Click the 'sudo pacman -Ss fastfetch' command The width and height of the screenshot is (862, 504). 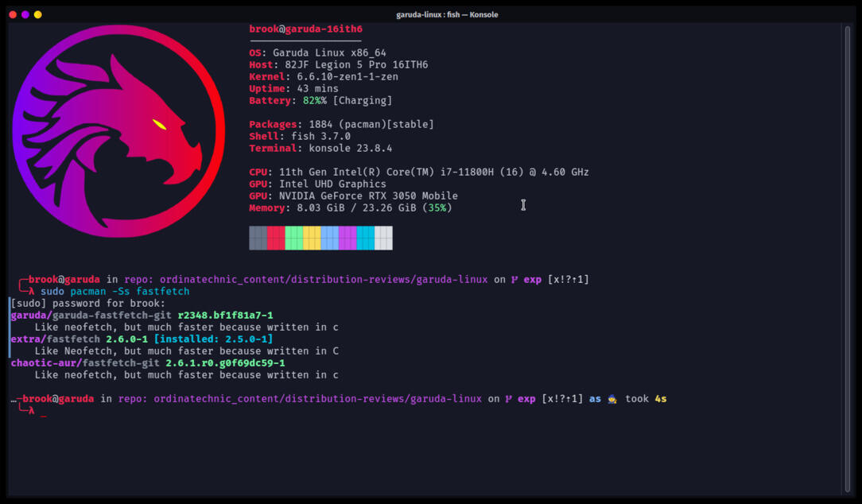click(115, 291)
